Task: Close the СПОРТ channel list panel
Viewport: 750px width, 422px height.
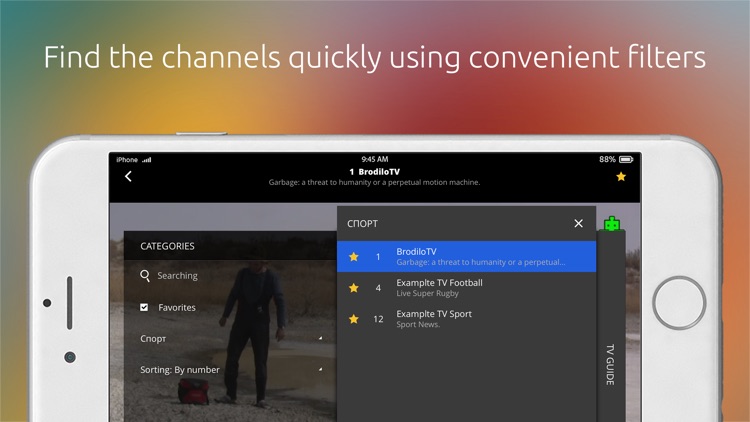Action: point(578,223)
